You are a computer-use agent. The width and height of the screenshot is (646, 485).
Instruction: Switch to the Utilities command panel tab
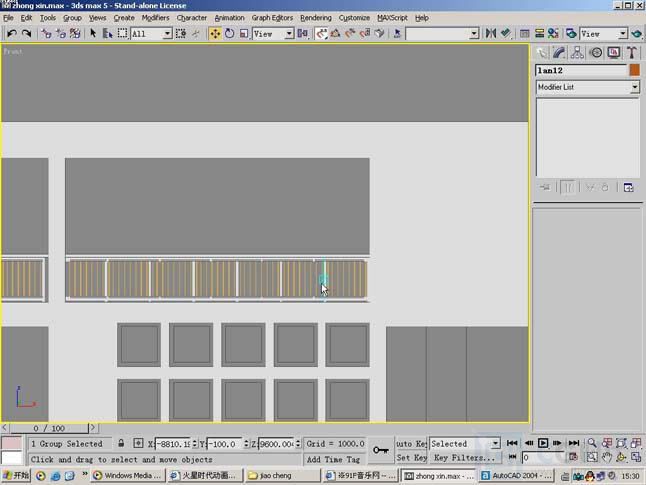click(x=632, y=52)
